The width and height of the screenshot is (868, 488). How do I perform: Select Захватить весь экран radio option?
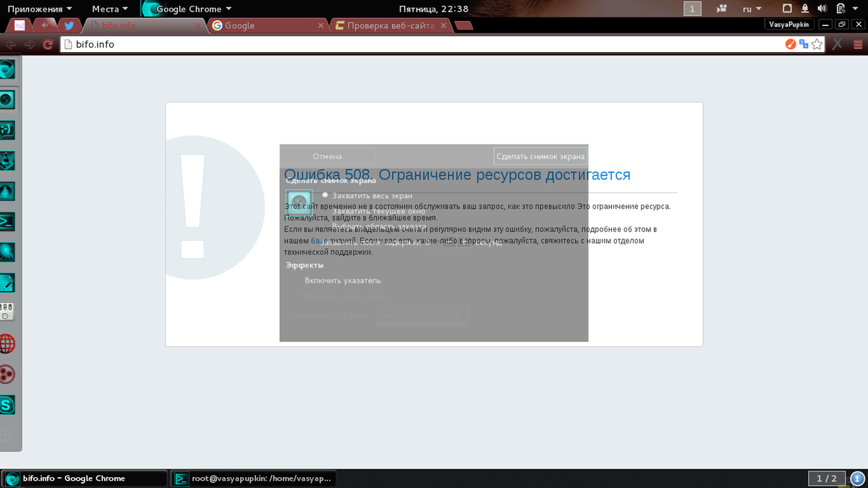tap(367, 195)
